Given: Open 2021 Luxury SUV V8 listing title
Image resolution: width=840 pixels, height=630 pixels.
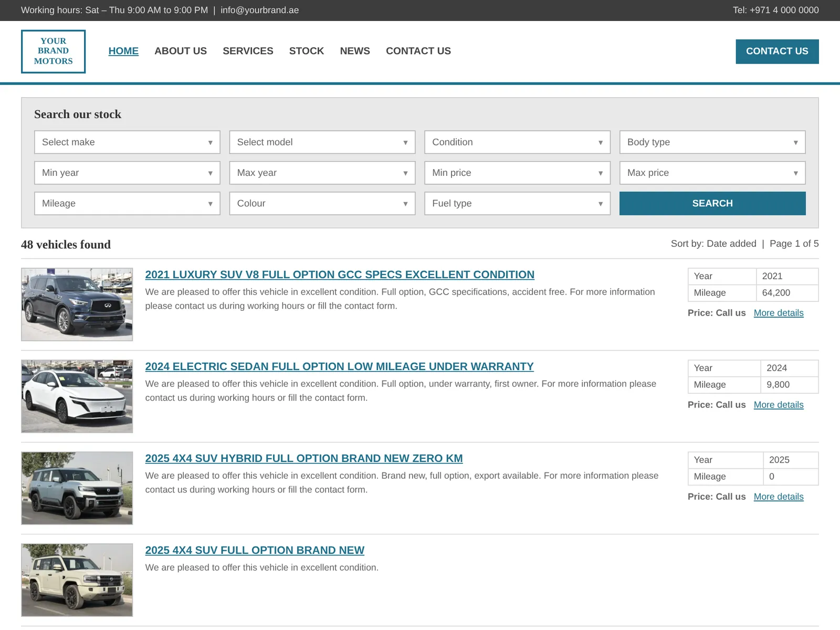Looking at the screenshot, I should coord(340,275).
